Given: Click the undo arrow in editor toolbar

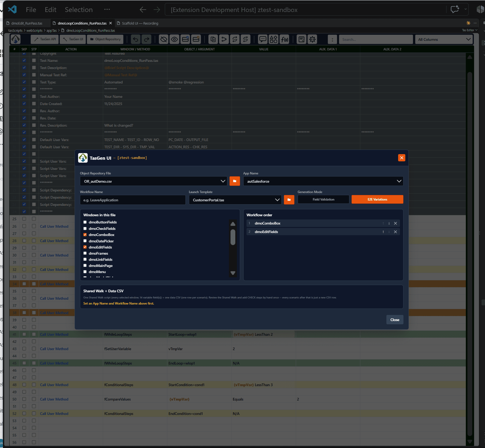Looking at the screenshot, I should coord(136,39).
